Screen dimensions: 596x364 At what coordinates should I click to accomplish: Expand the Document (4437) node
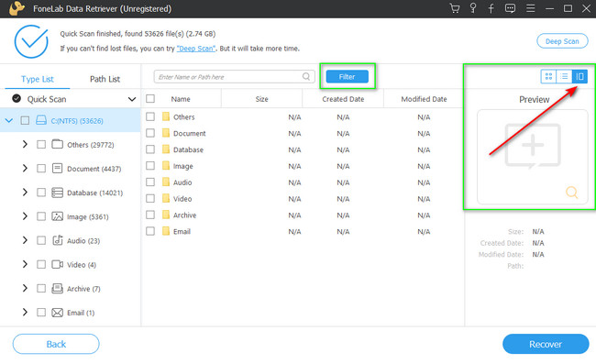(x=25, y=169)
